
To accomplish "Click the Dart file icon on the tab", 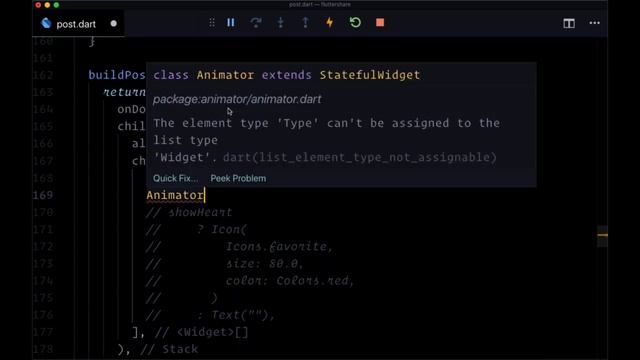I will point(47,23).
